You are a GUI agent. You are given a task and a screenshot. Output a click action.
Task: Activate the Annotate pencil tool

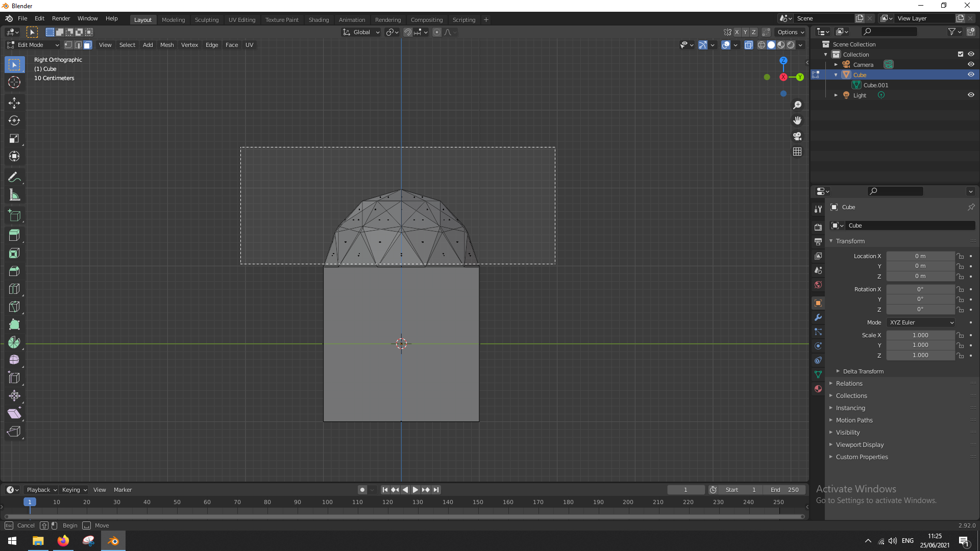coord(14,177)
